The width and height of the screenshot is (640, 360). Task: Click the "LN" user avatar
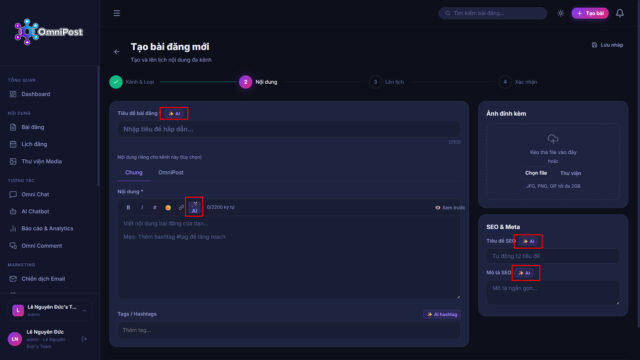(x=15, y=339)
